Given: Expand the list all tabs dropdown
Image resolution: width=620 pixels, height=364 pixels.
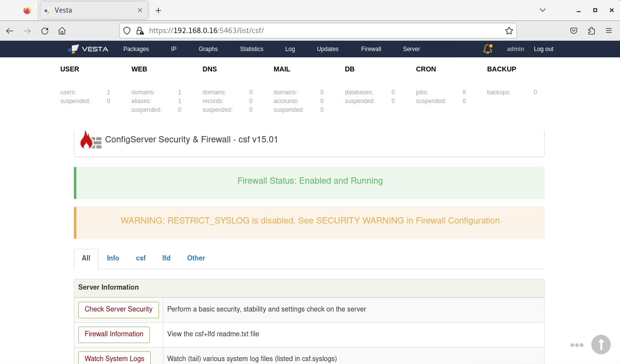Looking at the screenshot, I should 543,10.
